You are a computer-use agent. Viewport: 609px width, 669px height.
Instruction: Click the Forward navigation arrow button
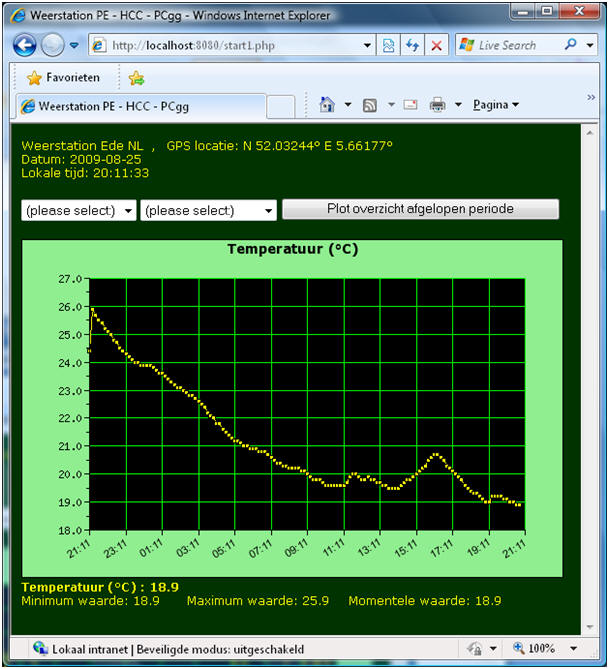click(x=53, y=45)
